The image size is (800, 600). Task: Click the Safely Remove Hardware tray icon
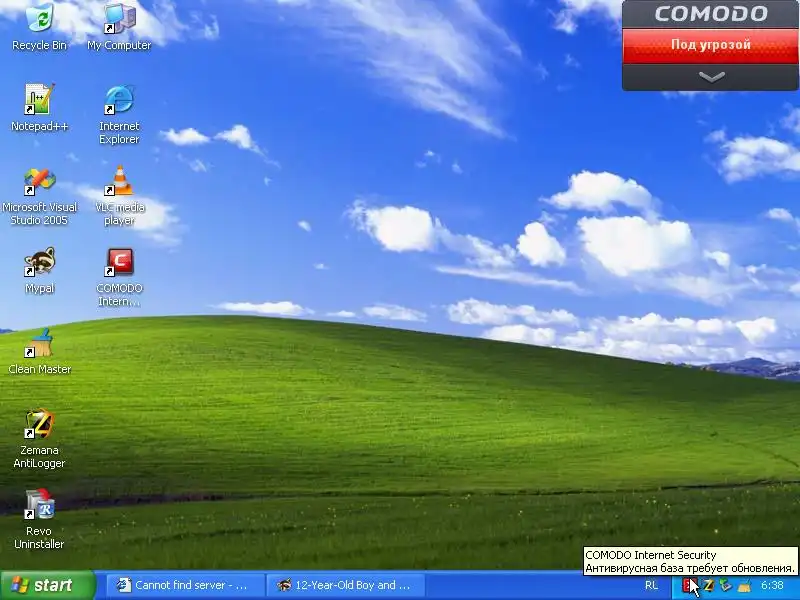(x=725, y=585)
